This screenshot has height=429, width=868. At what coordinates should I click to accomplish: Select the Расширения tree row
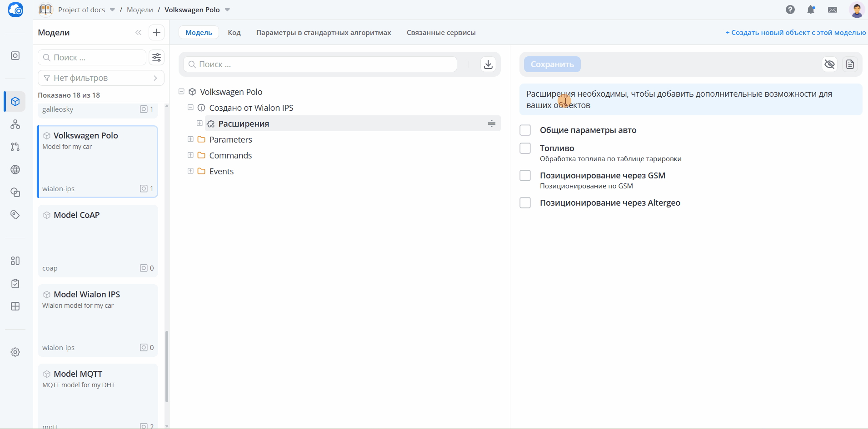coord(353,123)
